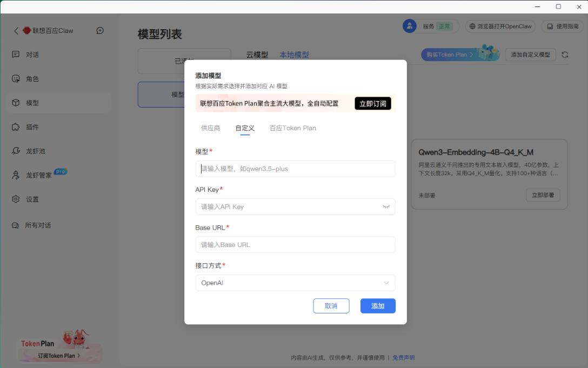Screen dimensions: 588x368
Task: Click 立即部署 on the Qwen3-Embedding card
Action: click(x=543, y=195)
